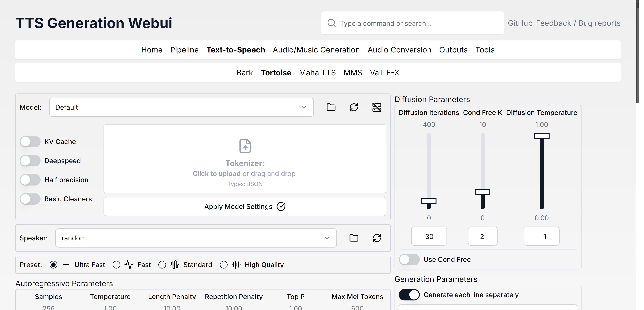The width and height of the screenshot is (644, 310).
Task: Open the model folder icon
Action: click(x=331, y=107)
